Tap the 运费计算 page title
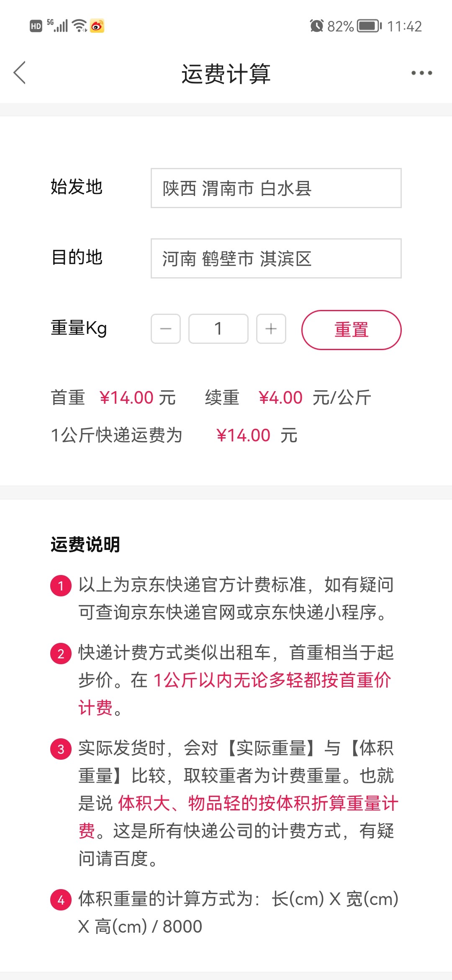Viewport: 452px width, 980px height. coord(226,74)
